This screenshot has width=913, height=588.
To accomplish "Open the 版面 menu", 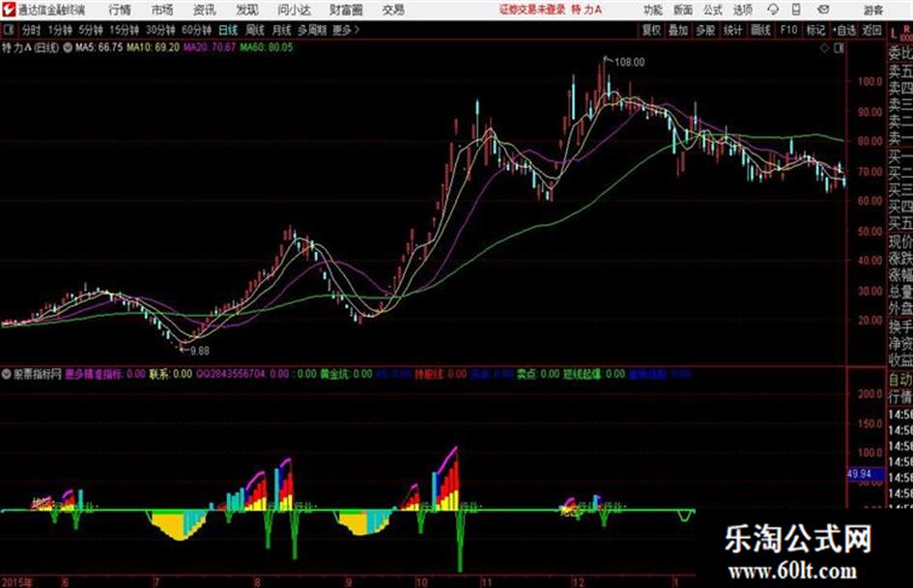I will pyautogui.click(x=683, y=10).
